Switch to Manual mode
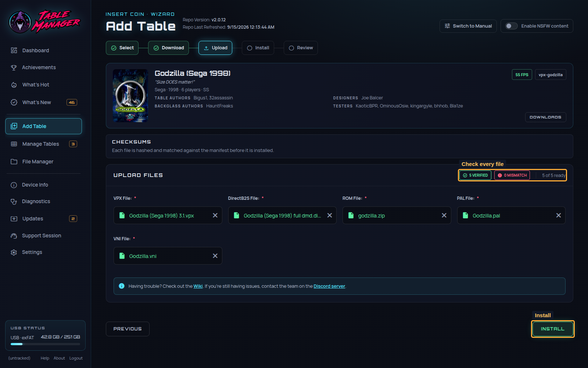 468,26
